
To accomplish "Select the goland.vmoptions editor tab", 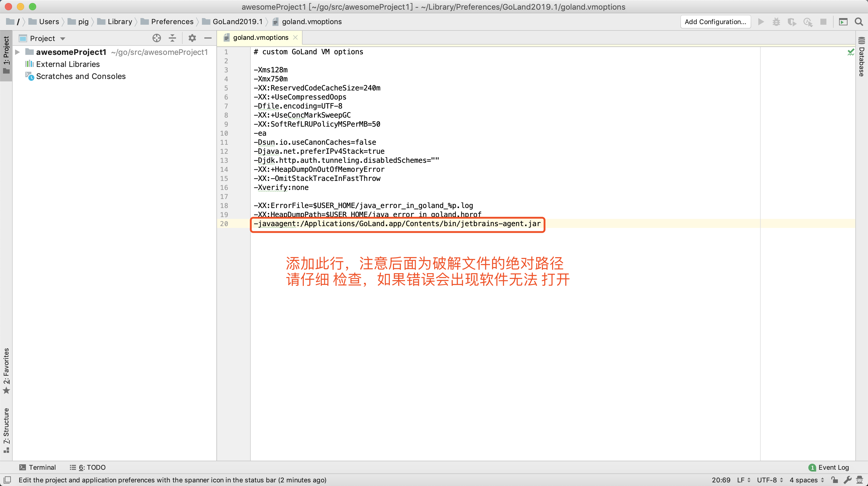I will (x=260, y=37).
